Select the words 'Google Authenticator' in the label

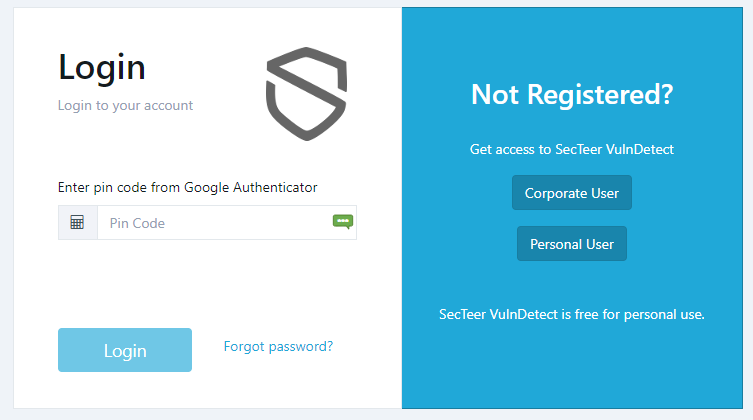pos(251,187)
